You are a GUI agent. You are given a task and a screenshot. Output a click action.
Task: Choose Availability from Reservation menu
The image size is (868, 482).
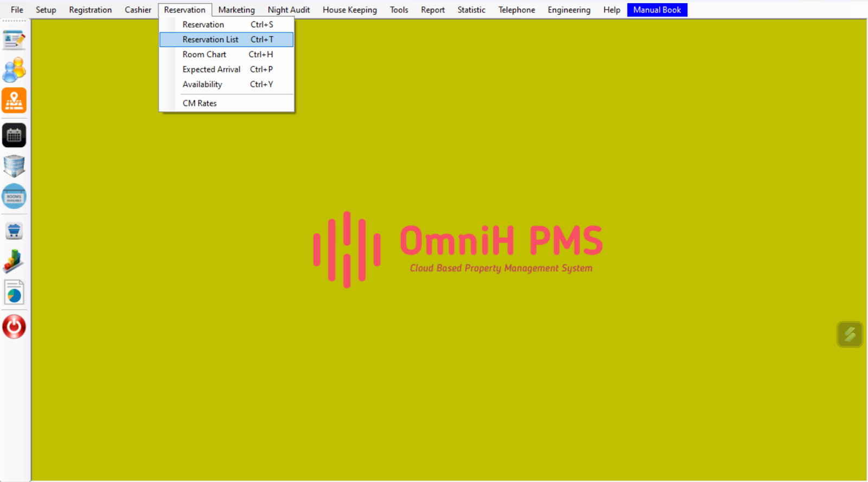(227, 84)
